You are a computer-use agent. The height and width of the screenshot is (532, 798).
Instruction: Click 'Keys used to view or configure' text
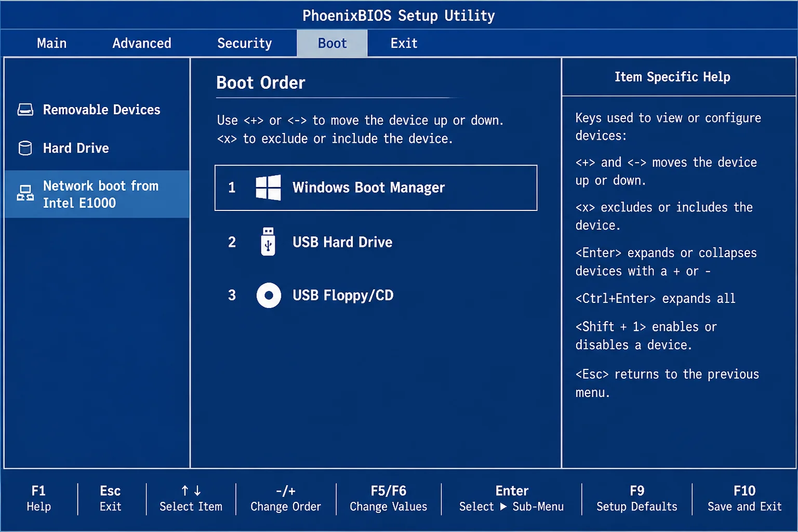click(668, 127)
